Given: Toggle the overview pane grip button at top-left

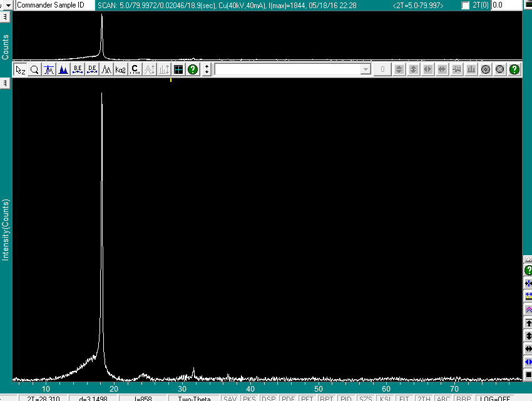Looking at the screenshot, I should (x=5, y=17).
